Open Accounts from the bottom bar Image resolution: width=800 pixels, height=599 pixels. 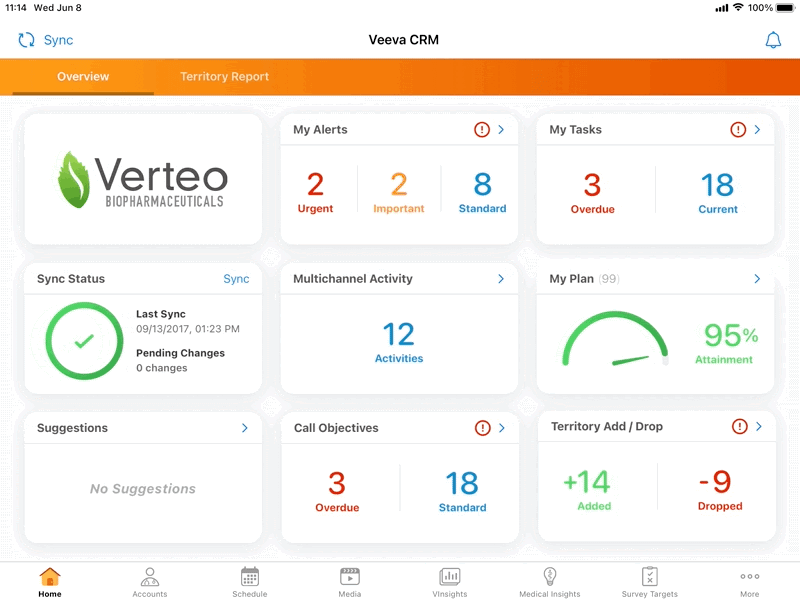(x=150, y=577)
